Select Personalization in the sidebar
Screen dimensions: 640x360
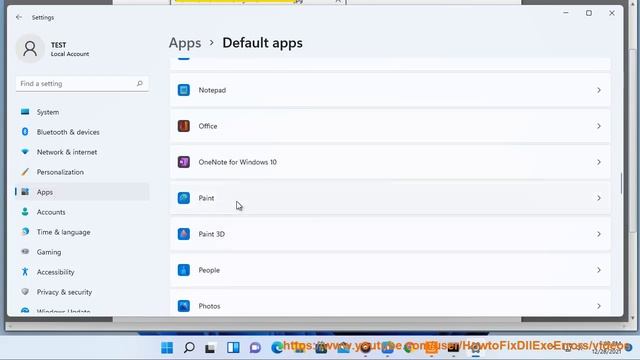coord(82,172)
